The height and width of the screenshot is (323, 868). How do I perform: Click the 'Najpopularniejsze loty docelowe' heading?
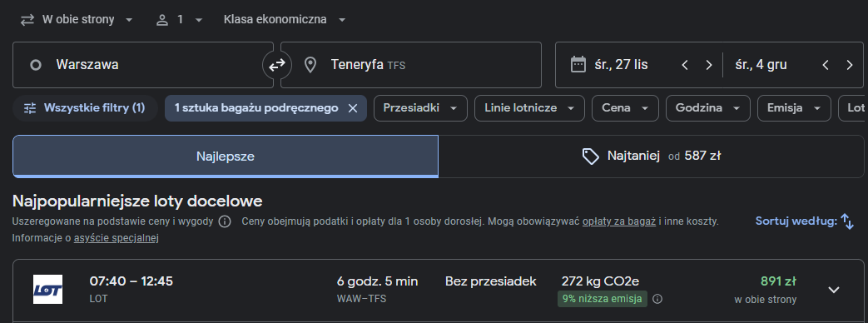click(137, 201)
